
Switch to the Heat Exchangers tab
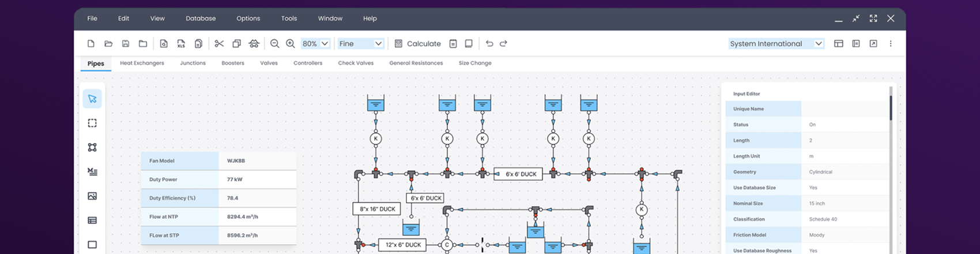[142, 63]
